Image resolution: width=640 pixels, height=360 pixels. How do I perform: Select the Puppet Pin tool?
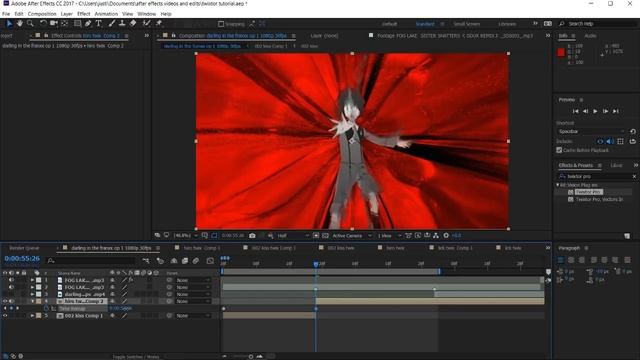[159, 24]
